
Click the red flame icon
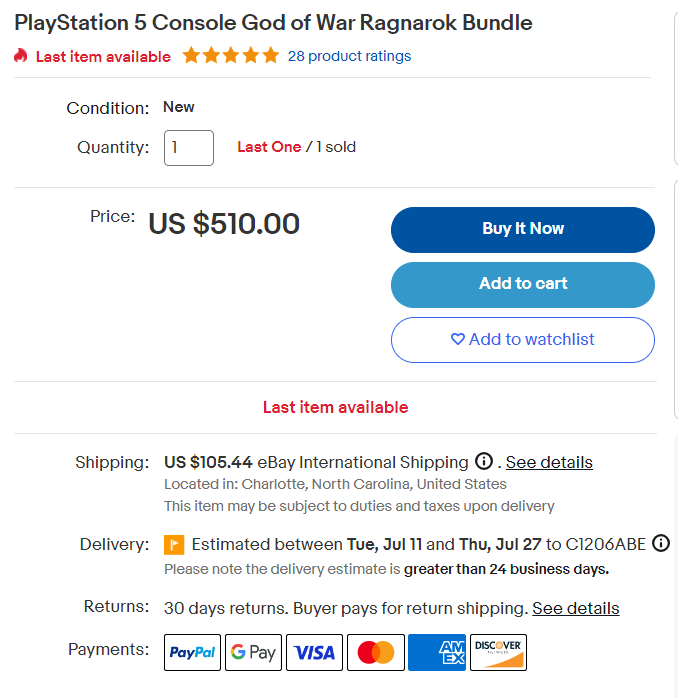[x=21, y=56]
